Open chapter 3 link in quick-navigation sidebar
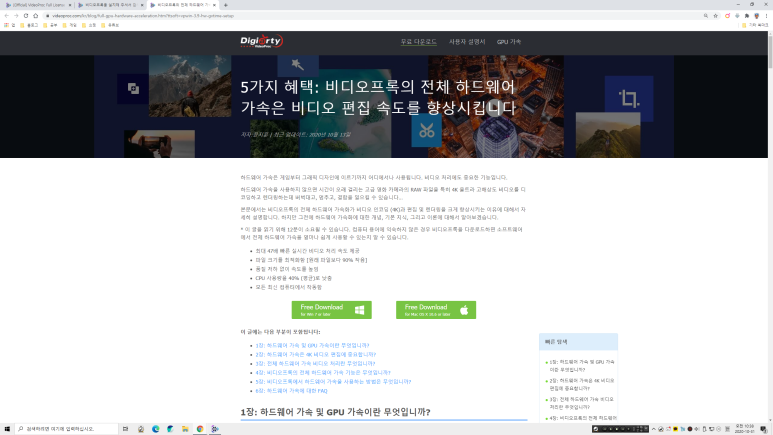773x435 pixels. (582, 403)
